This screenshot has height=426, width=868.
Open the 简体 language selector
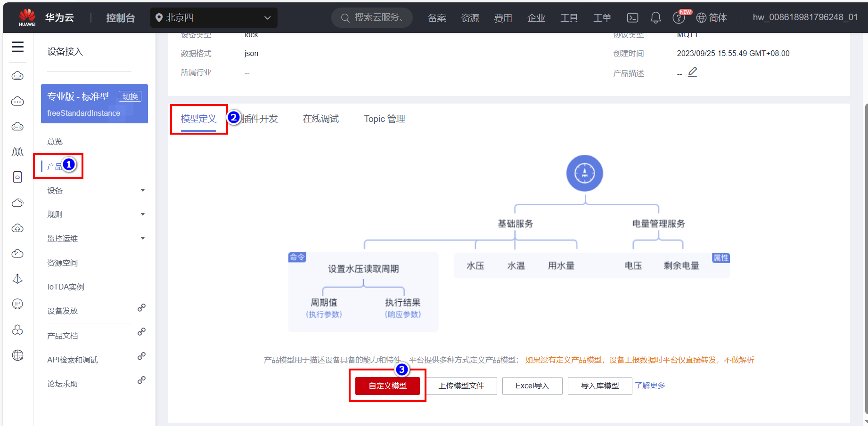click(712, 17)
